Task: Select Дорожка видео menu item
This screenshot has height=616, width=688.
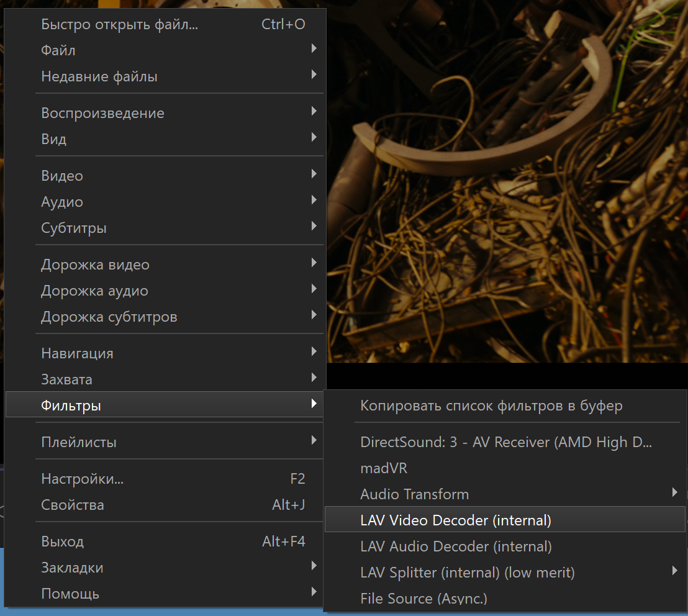Action: 95,265
